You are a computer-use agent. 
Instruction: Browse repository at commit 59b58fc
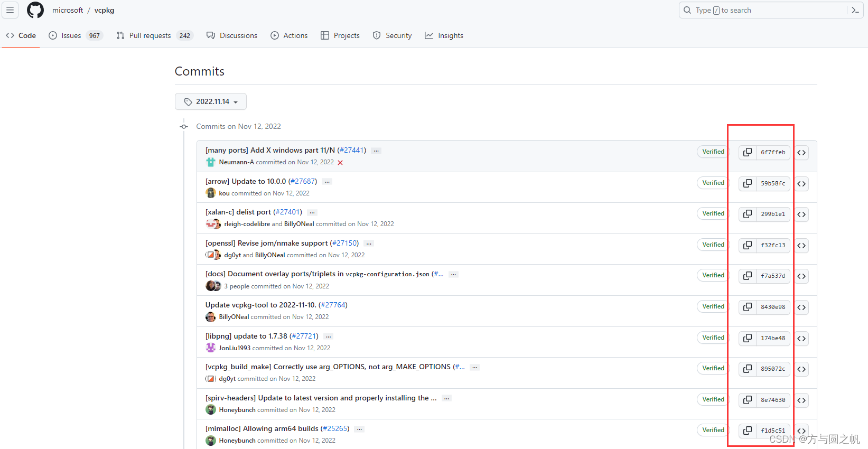coord(801,184)
